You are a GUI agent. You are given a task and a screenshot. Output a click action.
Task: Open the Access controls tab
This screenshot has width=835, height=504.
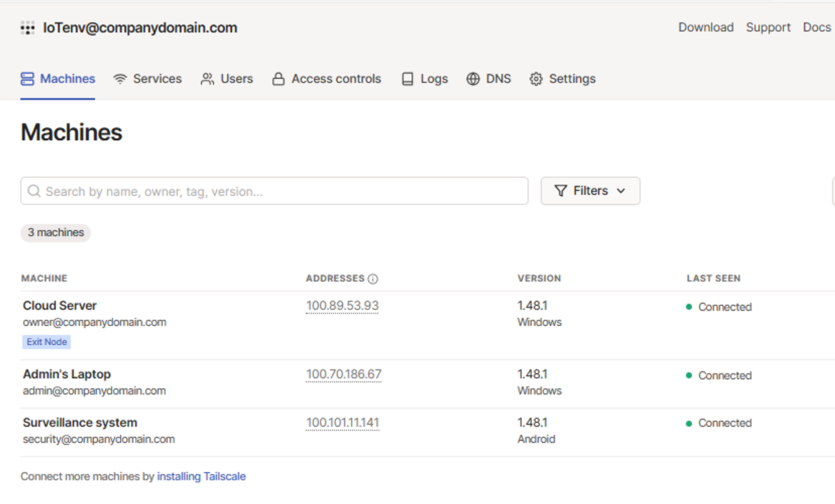[x=336, y=79]
